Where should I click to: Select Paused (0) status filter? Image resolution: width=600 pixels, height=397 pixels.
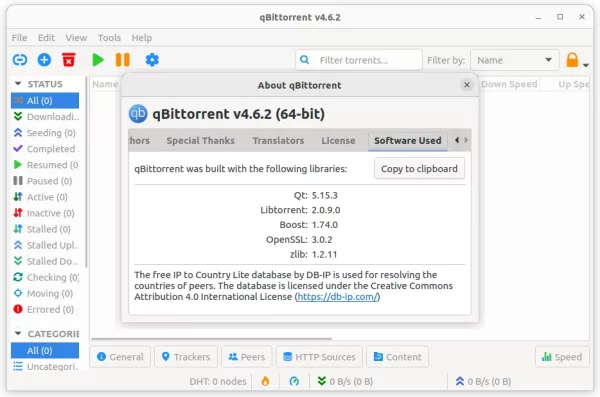click(45, 181)
